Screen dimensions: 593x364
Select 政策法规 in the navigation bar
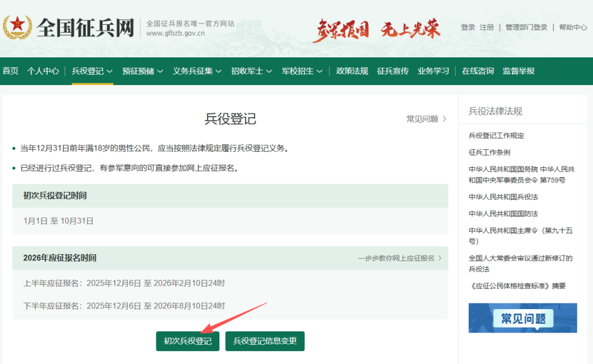351,71
